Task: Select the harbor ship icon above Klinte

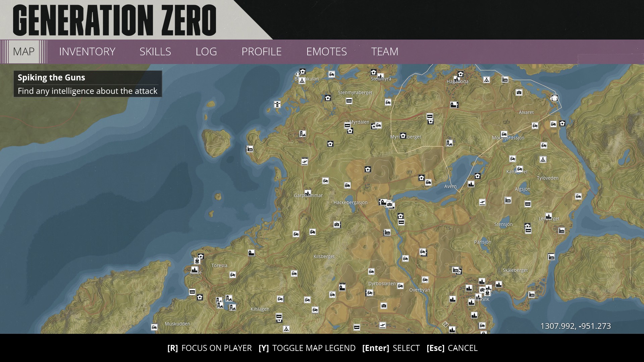Action: (197, 261)
